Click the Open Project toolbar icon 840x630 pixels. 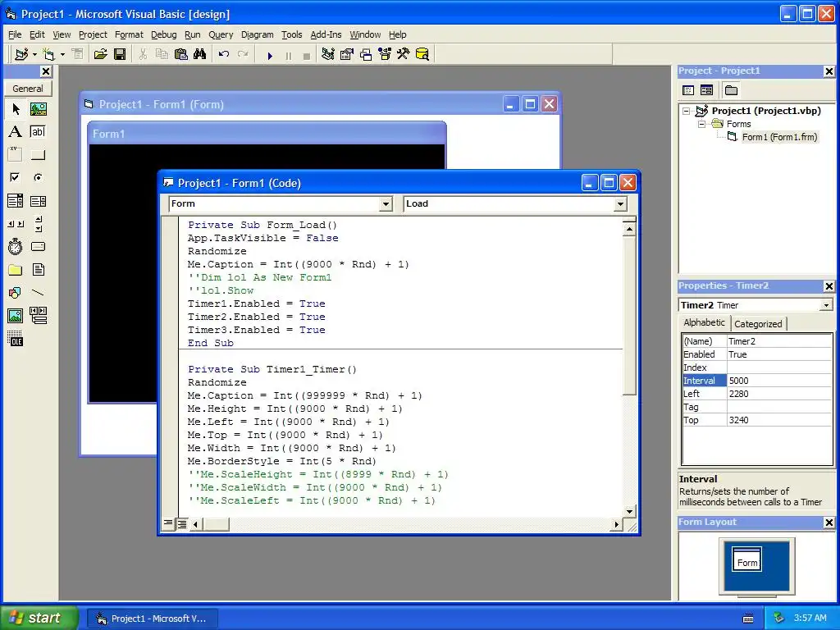point(100,54)
